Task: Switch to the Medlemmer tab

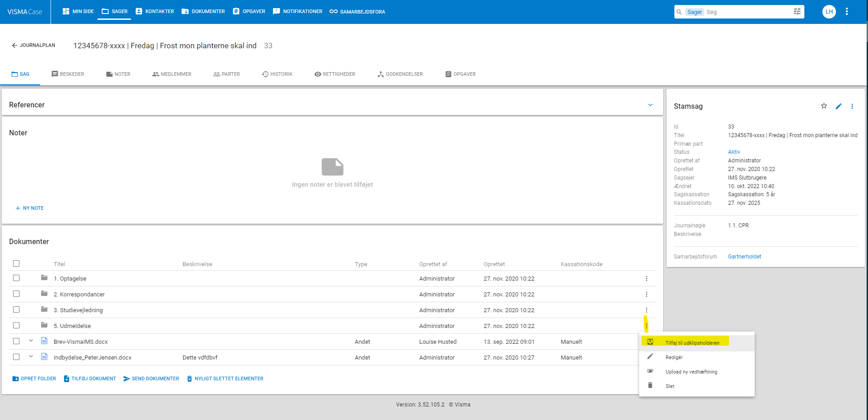Action: click(x=172, y=74)
